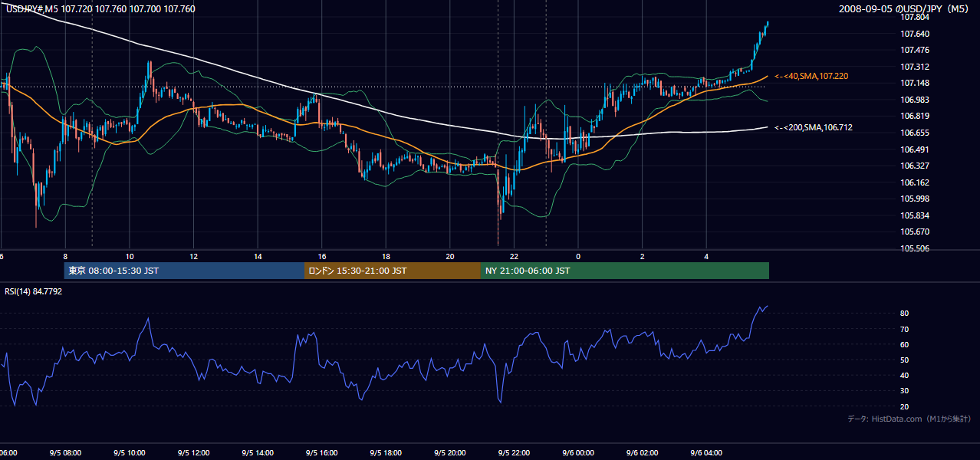Image resolution: width=980 pixels, height=460 pixels.
Task: Click the 9/6 04:00 time axis label
Action: click(707, 453)
